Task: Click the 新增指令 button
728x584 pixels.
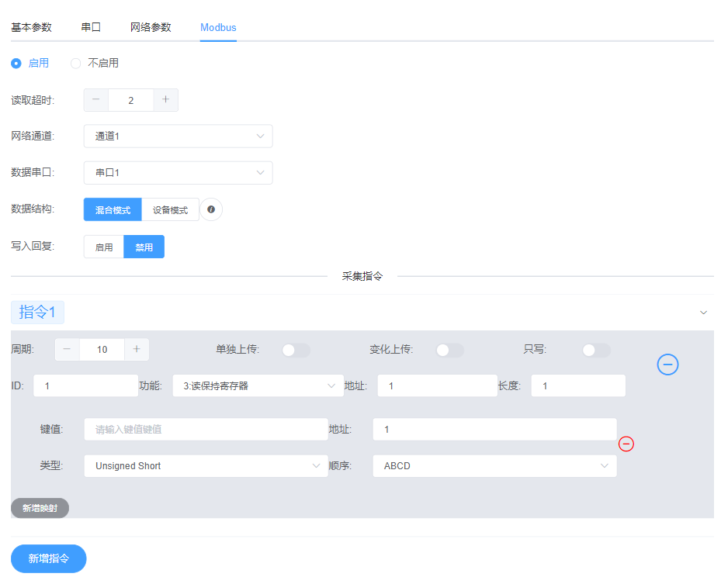Action: click(x=48, y=558)
